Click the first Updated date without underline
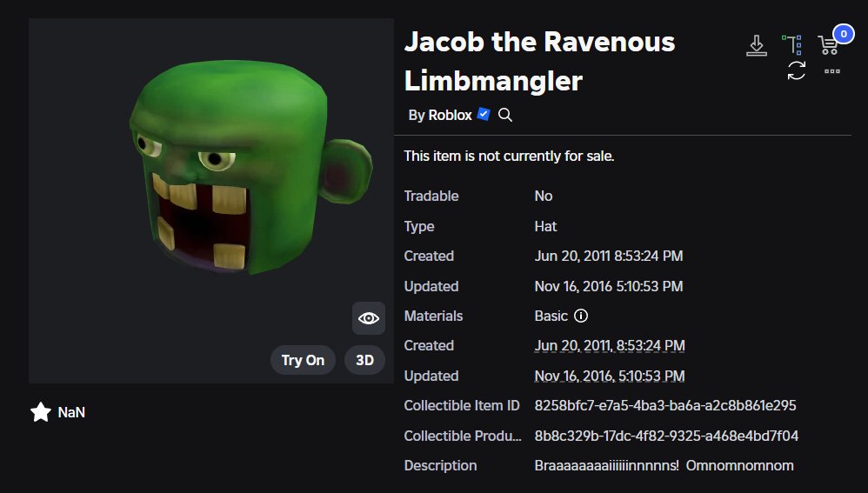The width and height of the screenshot is (868, 493). click(x=608, y=286)
